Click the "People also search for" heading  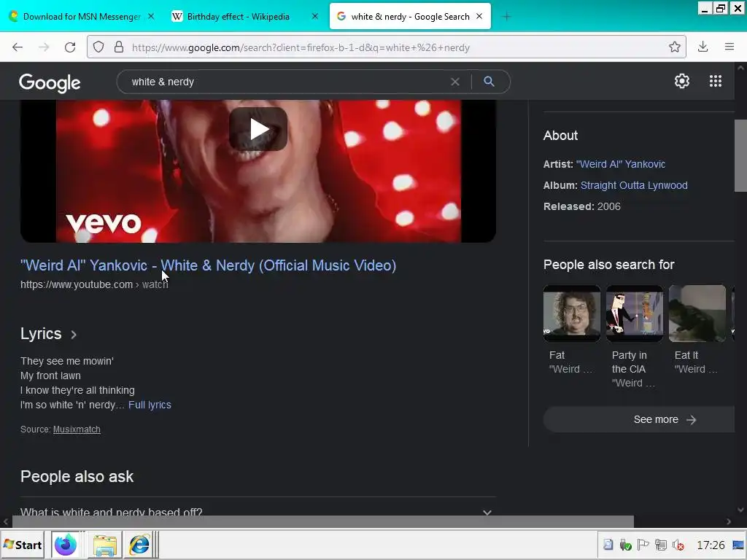[x=609, y=265]
